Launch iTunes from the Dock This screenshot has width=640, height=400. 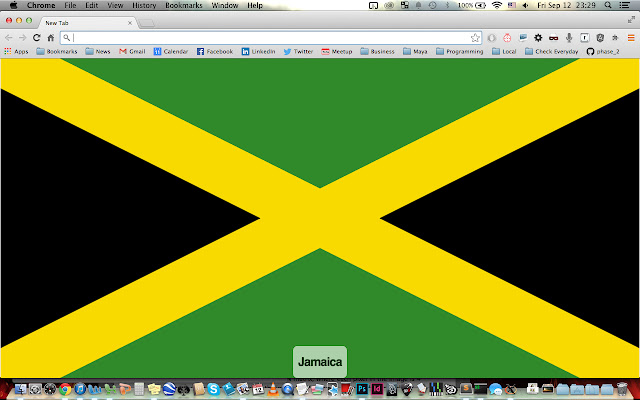[x=80, y=389]
